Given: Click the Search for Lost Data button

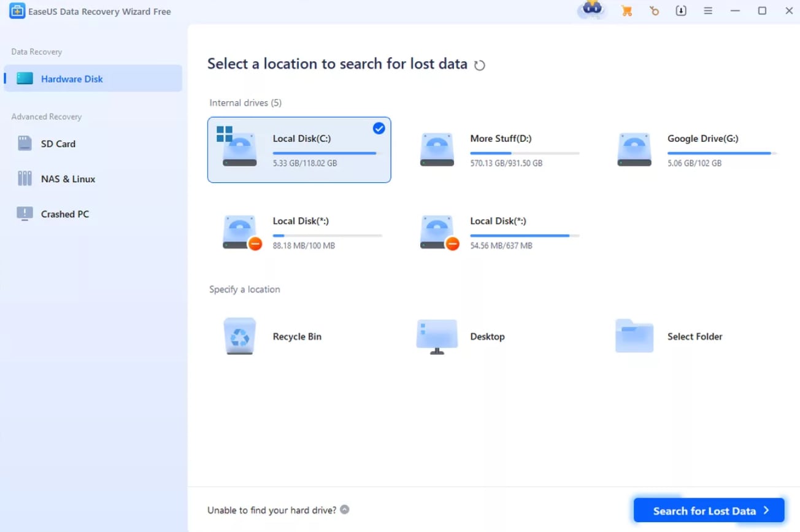Looking at the screenshot, I should 708,510.
